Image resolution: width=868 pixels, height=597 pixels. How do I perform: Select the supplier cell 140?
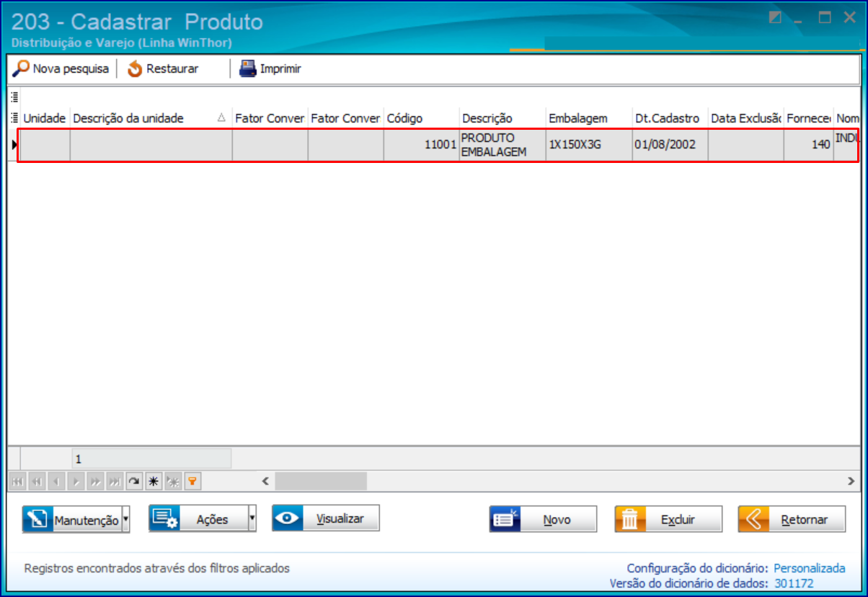coord(808,145)
